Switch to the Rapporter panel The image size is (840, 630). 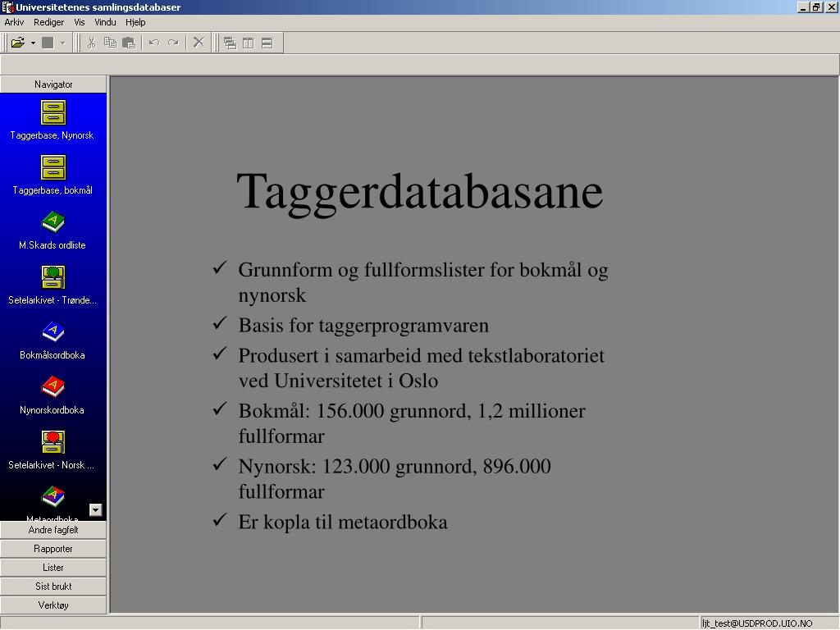tap(53, 549)
